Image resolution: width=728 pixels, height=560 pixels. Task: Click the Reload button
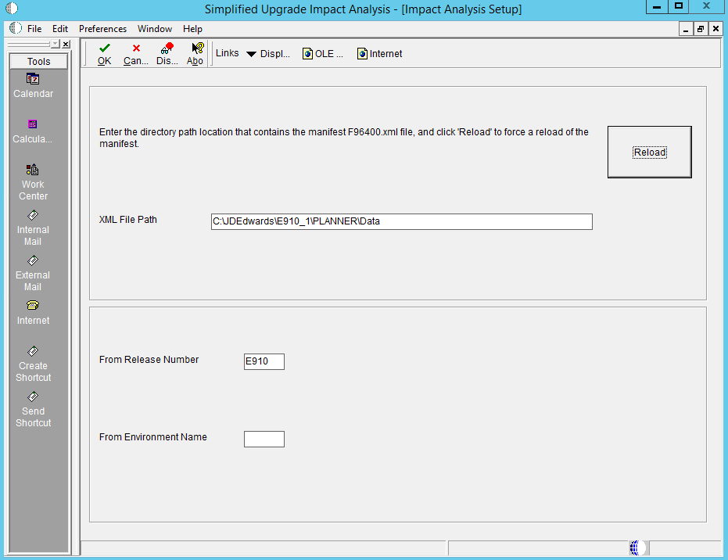point(650,152)
